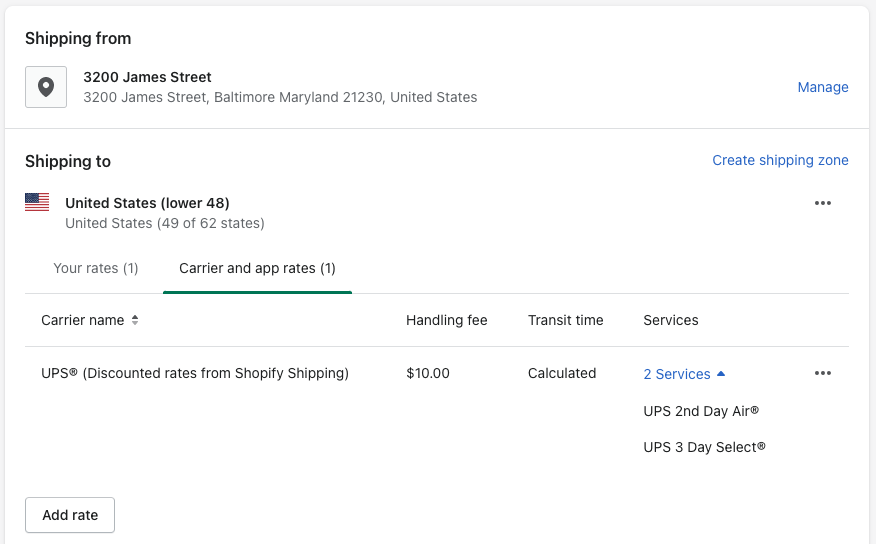Click Create shipping zone link
This screenshot has width=876, height=544.
[x=780, y=160]
